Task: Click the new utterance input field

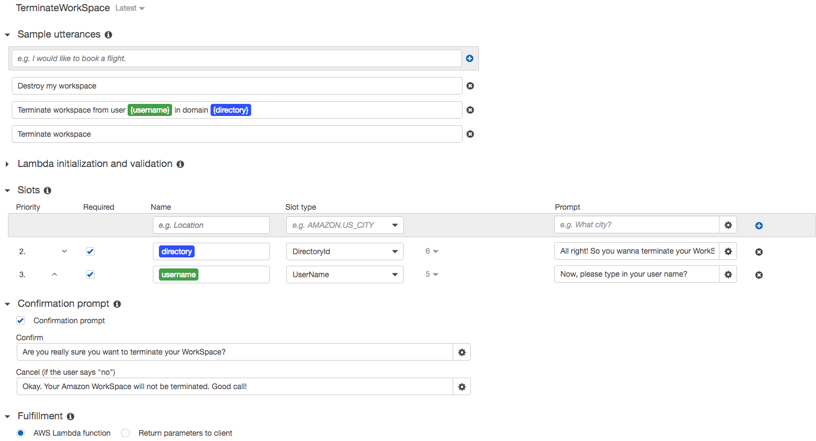Action: click(236, 58)
